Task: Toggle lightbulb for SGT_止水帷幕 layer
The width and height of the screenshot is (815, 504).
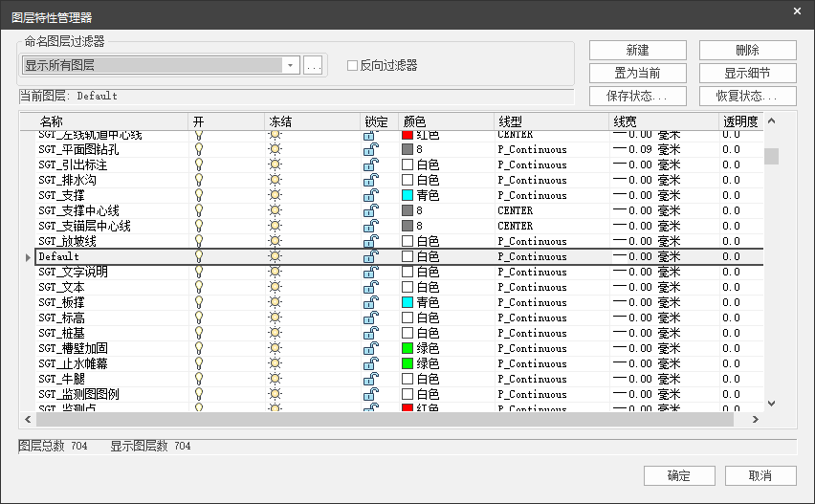Action: 199,363
